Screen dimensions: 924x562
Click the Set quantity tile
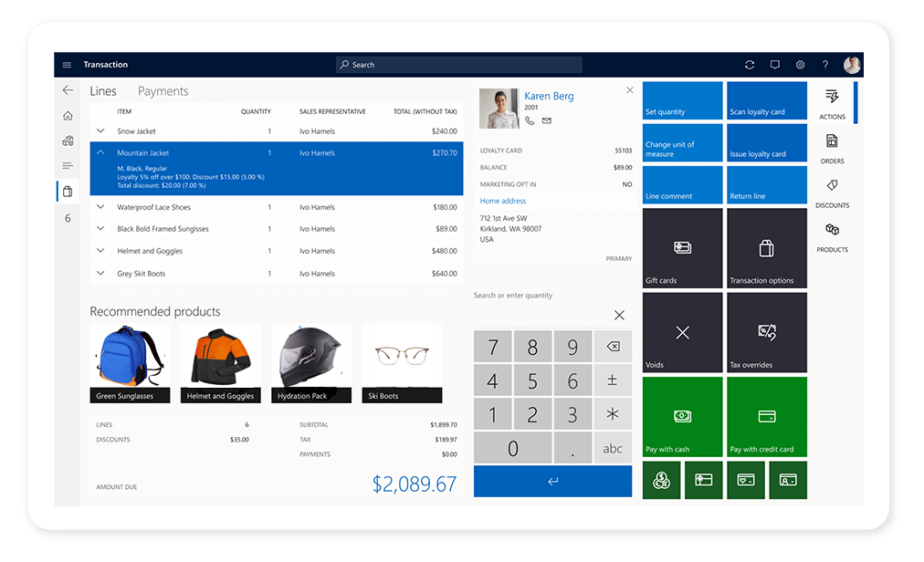coord(682,100)
